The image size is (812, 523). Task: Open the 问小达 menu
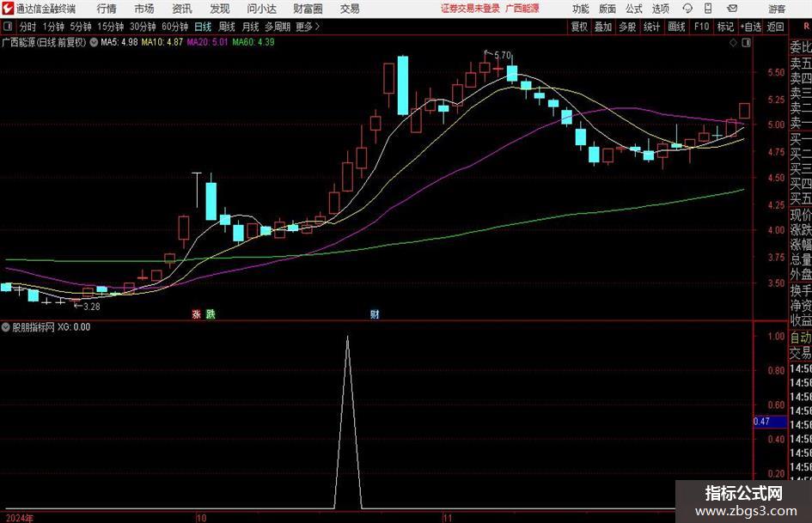coord(261,9)
